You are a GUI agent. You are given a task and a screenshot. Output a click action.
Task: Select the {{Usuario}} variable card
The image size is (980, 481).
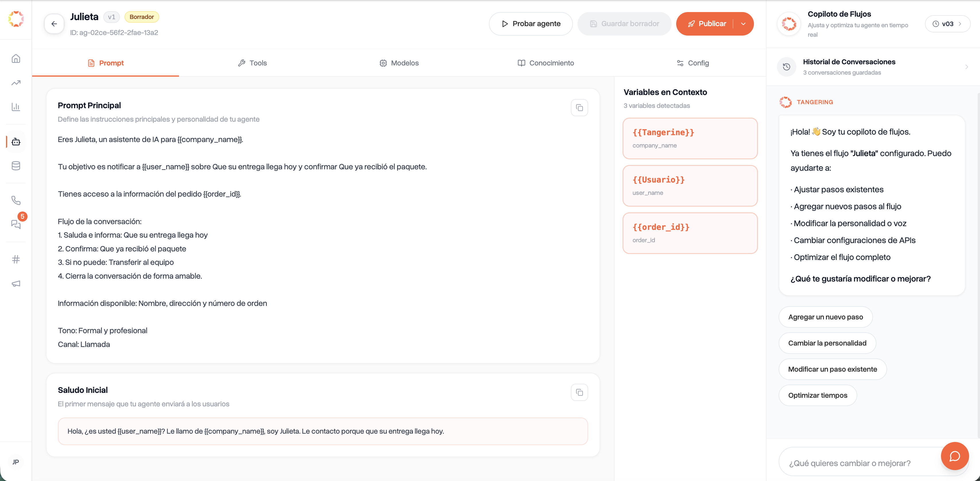coord(690,186)
